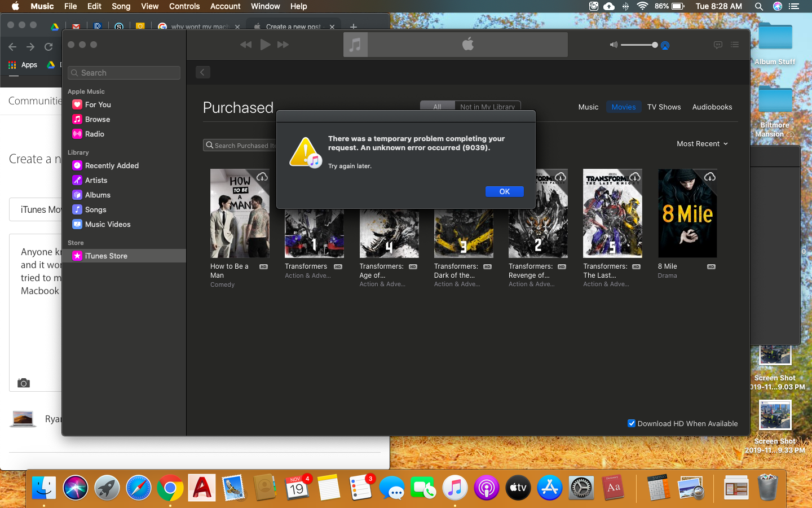Click the AirPlay icon next to the volume slider
The image size is (812, 508).
(665, 45)
